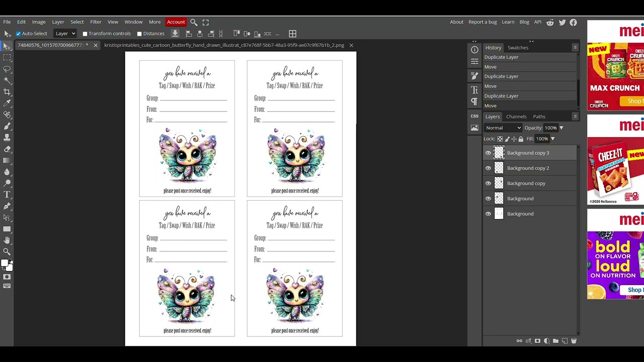Click the search magnifier icon in menu bar
The width and height of the screenshot is (644, 362).
pyautogui.click(x=194, y=22)
